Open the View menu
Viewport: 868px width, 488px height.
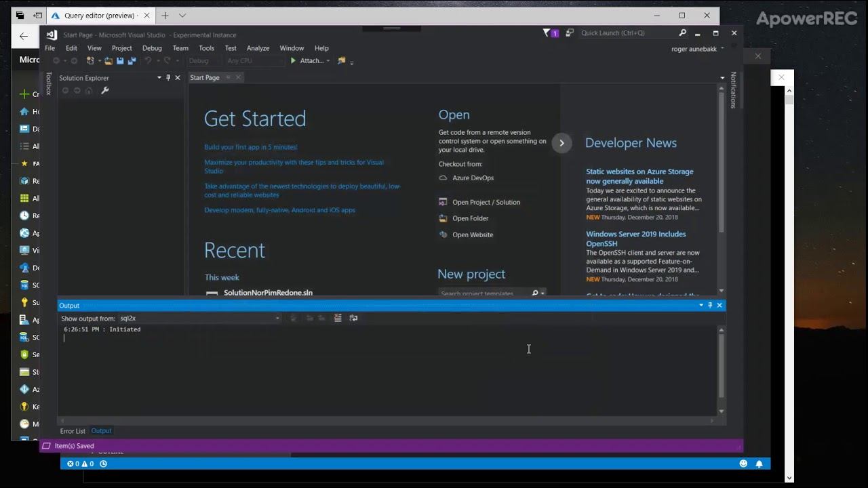pyautogui.click(x=94, y=48)
